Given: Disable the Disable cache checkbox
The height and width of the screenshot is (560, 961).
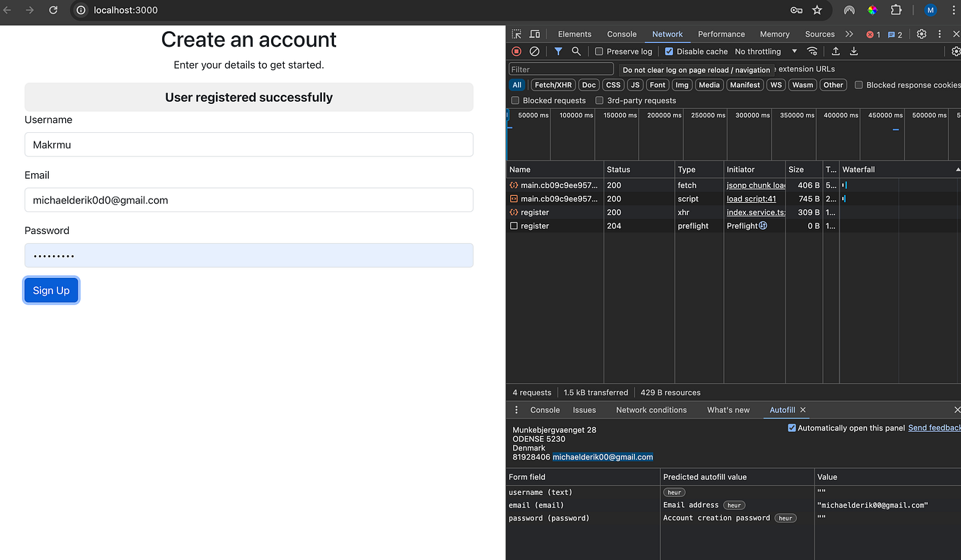Looking at the screenshot, I should tap(667, 51).
